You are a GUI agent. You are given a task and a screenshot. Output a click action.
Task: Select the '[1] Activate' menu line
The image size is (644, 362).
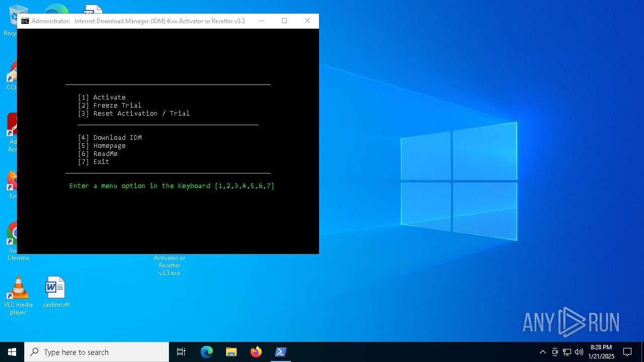pos(102,98)
